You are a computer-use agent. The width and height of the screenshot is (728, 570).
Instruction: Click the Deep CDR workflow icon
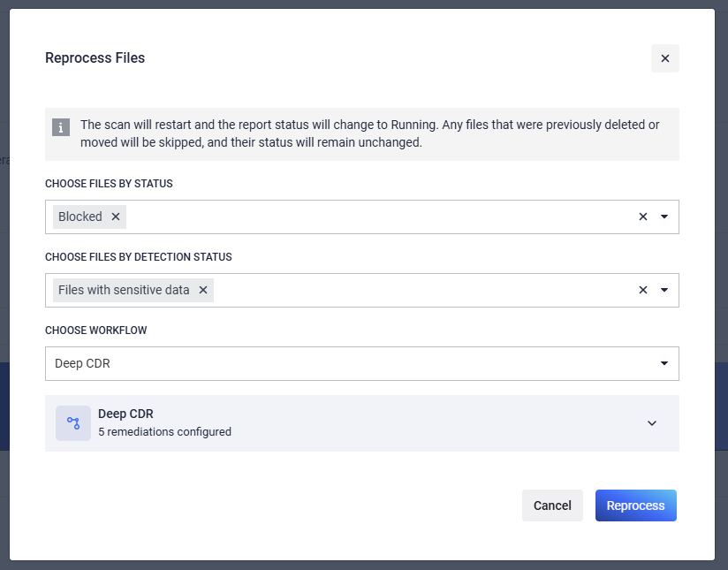click(73, 423)
